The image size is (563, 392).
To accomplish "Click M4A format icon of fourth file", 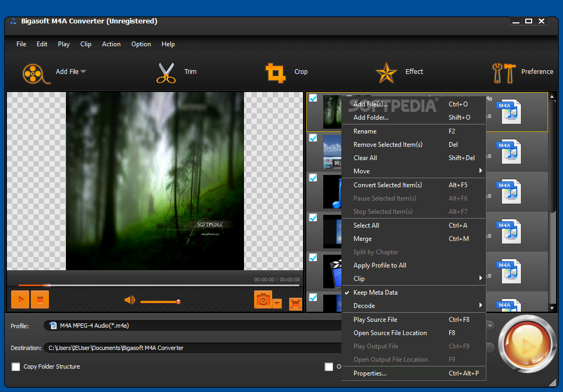I will click(509, 231).
